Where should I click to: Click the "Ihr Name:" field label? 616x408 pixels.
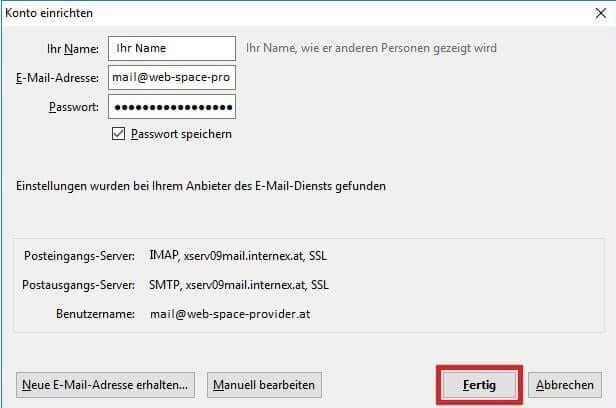pos(70,48)
